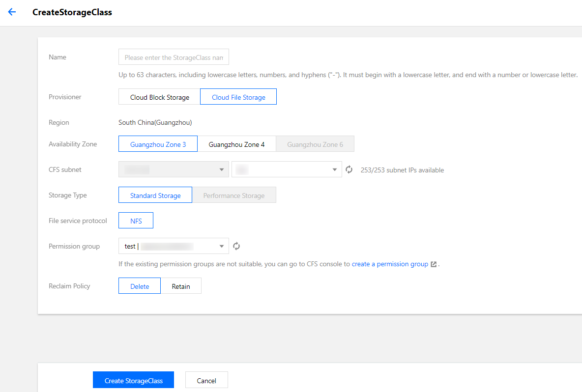Select the NFS file service protocol
Image resolution: width=582 pixels, height=392 pixels.
(136, 221)
